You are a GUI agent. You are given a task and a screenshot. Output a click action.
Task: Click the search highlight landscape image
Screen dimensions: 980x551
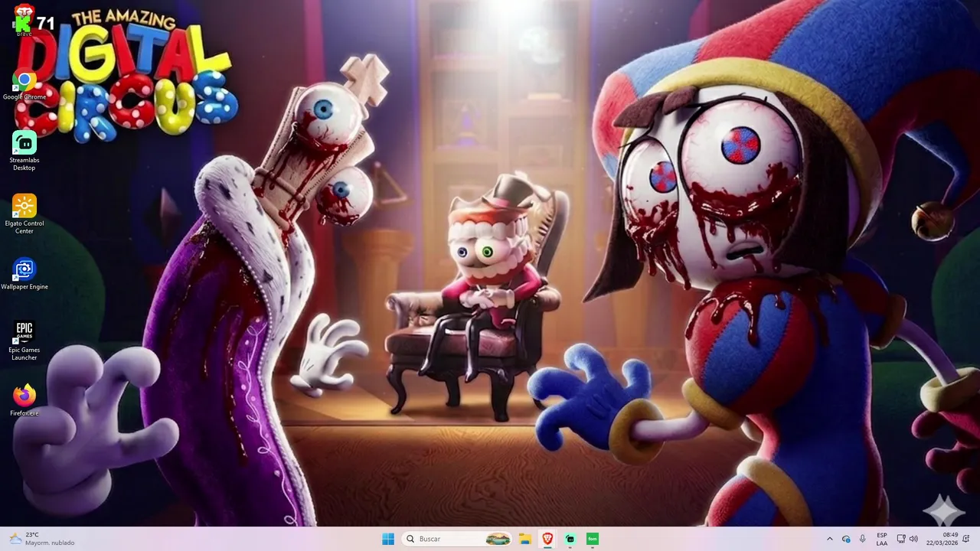(x=498, y=539)
